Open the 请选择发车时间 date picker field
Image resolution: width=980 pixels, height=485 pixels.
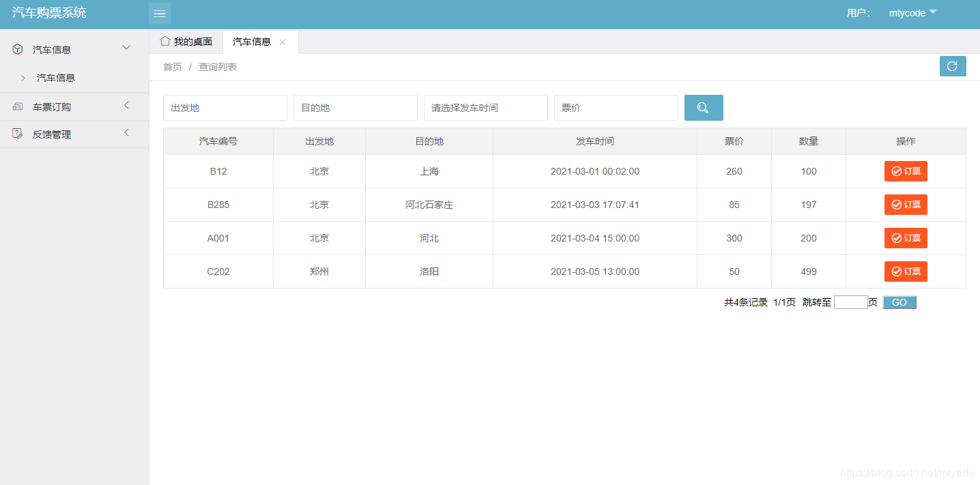click(486, 108)
